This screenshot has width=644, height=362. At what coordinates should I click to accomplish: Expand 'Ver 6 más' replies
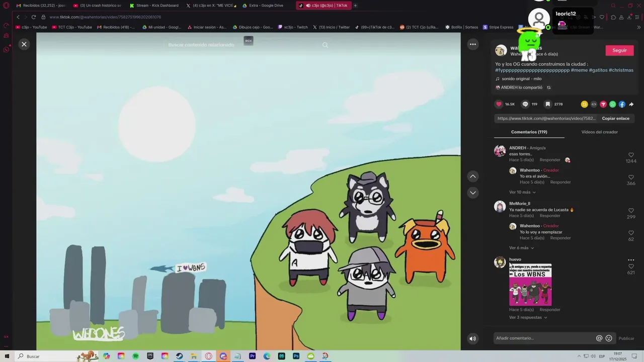pyautogui.click(x=521, y=248)
